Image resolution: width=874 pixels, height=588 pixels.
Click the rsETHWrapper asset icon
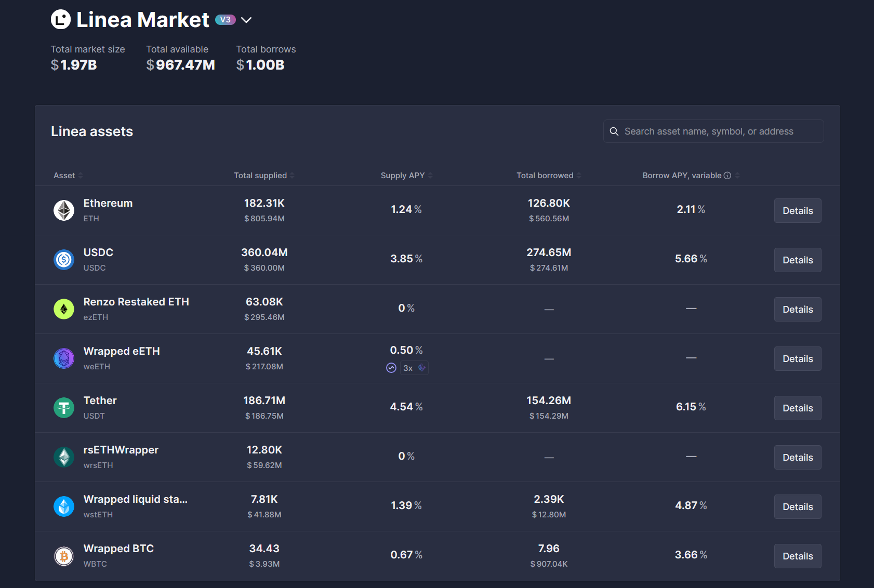(64, 457)
